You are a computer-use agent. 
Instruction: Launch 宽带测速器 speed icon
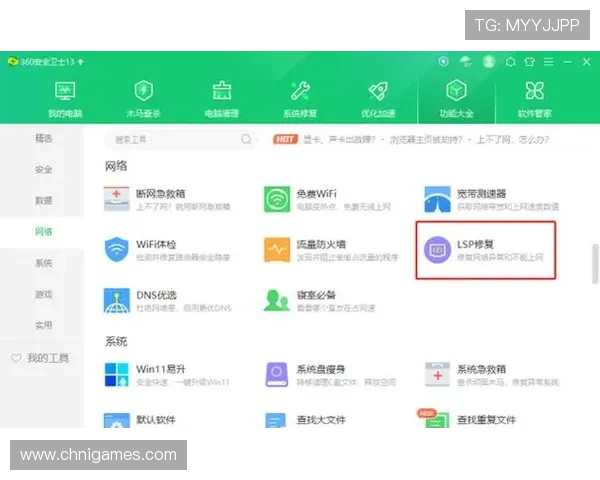click(x=437, y=199)
